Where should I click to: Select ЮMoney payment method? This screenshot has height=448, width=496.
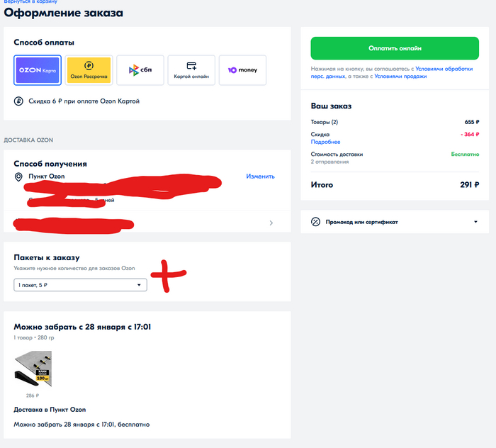pos(242,70)
